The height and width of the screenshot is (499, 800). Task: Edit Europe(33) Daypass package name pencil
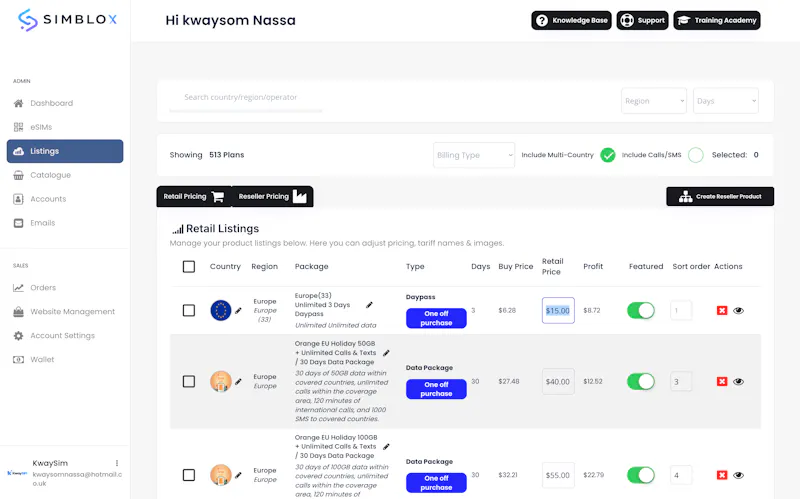click(369, 305)
